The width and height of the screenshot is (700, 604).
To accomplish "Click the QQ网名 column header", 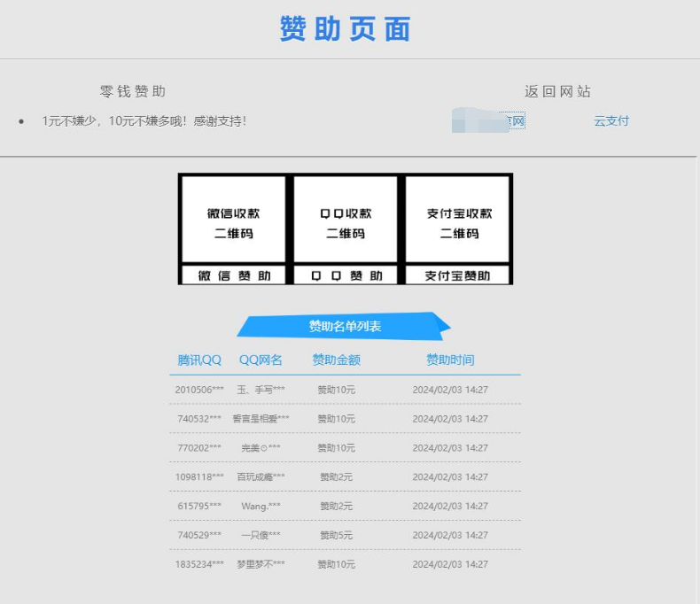I will [x=261, y=360].
